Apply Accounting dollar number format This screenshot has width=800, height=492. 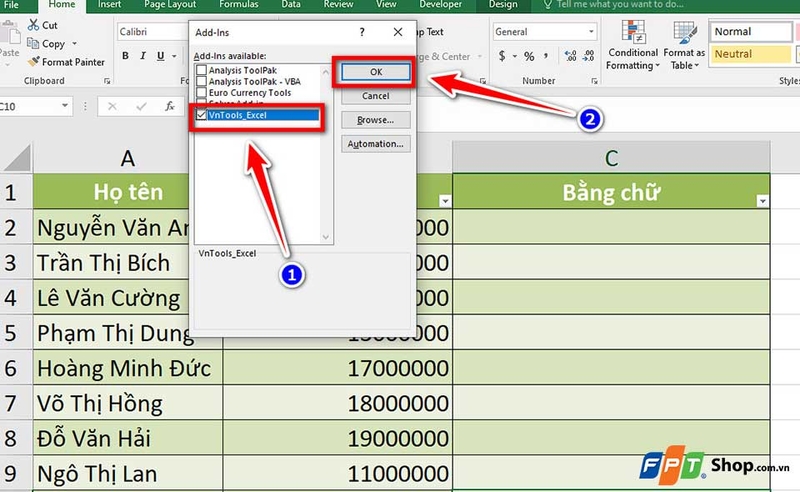[502, 56]
